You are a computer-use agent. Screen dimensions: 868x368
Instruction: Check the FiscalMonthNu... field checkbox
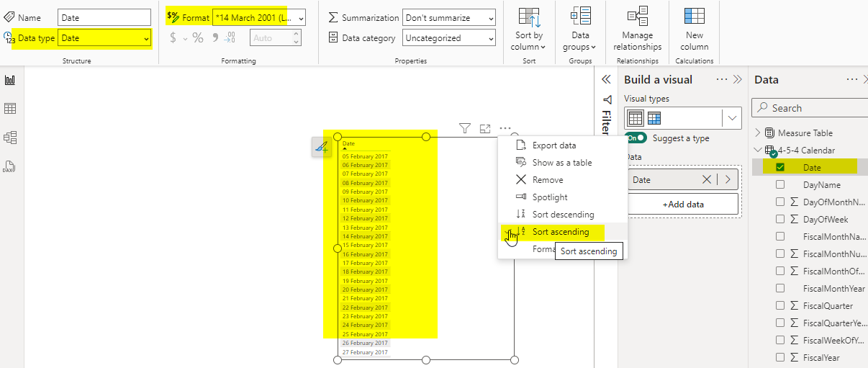point(780,253)
